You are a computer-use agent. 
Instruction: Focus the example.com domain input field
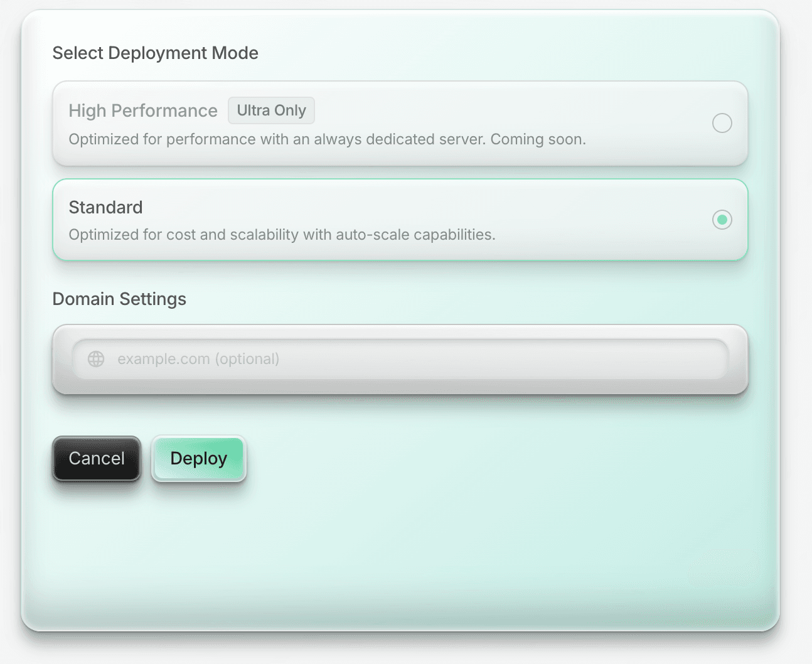[x=402, y=359]
